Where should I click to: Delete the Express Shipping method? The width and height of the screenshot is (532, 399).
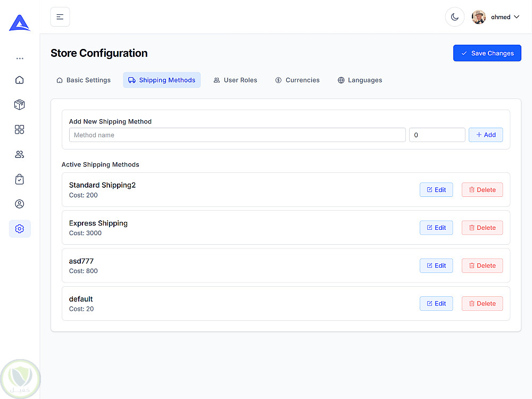pyautogui.click(x=482, y=228)
